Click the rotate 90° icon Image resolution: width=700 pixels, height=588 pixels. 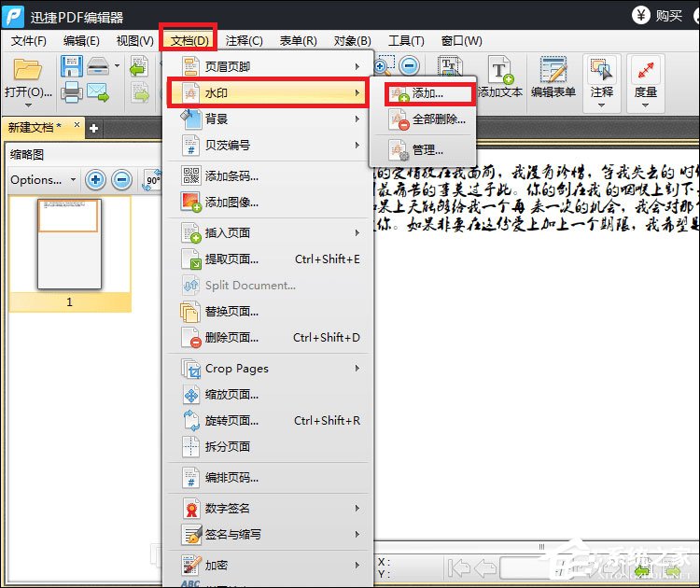pos(153,180)
